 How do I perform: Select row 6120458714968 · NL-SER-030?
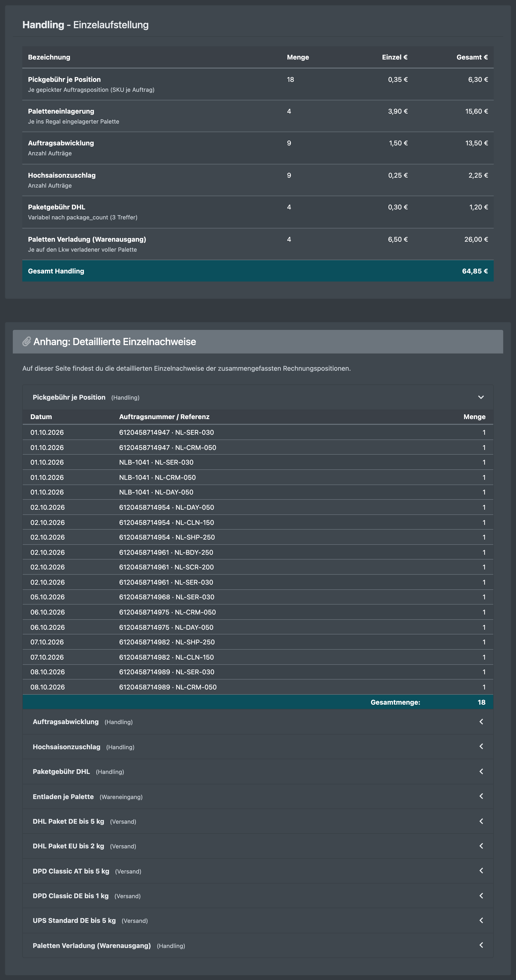[258, 597]
